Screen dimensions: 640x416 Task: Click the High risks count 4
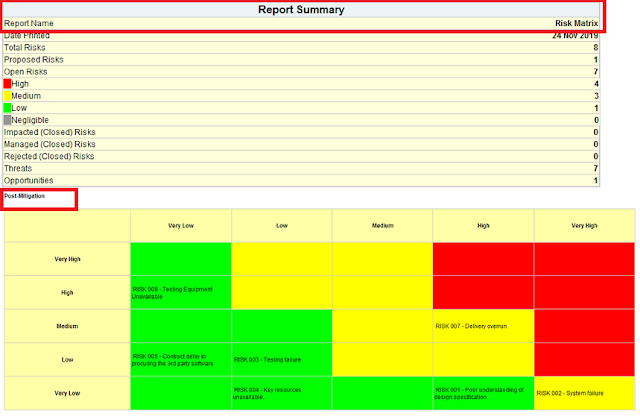pos(596,84)
